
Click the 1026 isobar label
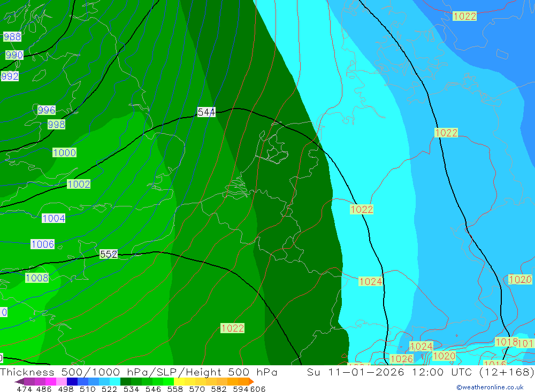click(x=402, y=359)
